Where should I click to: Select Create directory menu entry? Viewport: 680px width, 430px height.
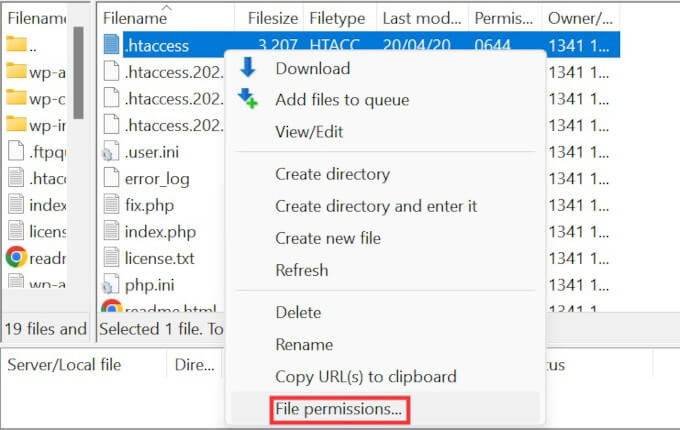332,174
